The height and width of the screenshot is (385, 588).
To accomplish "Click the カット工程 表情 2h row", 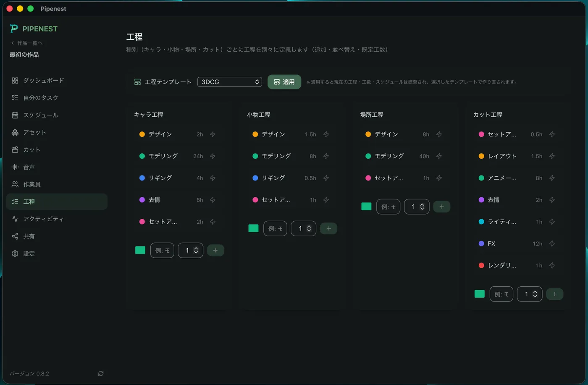I will click(518, 200).
